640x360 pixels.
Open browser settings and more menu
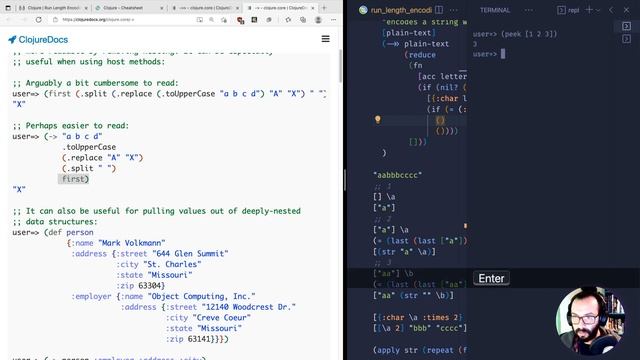333,20
